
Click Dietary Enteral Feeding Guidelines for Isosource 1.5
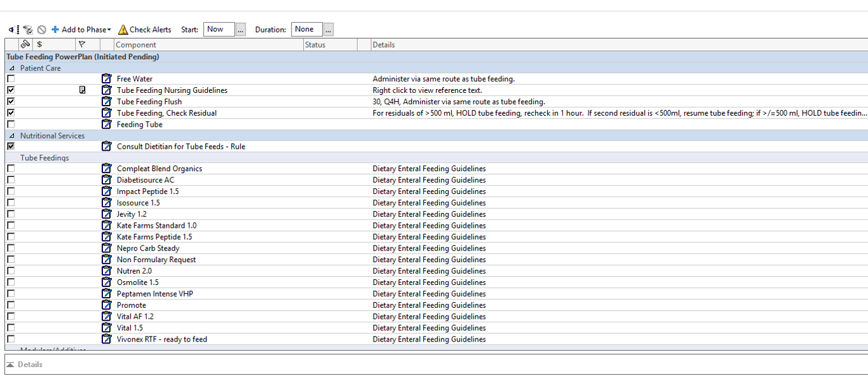tap(430, 203)
